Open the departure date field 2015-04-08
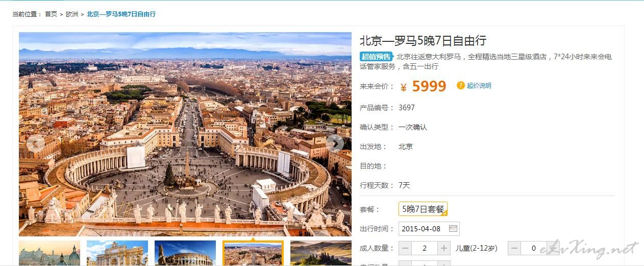 (429, 229)
